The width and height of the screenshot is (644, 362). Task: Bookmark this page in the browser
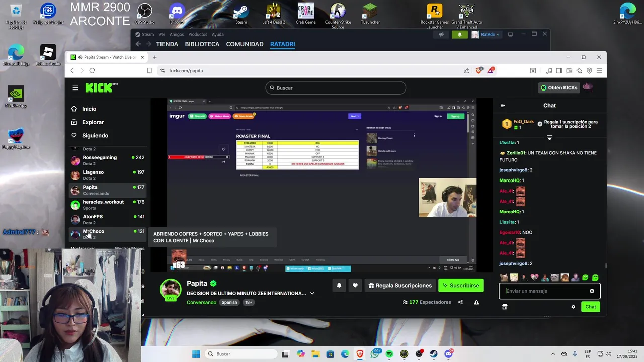click(149, 71)
